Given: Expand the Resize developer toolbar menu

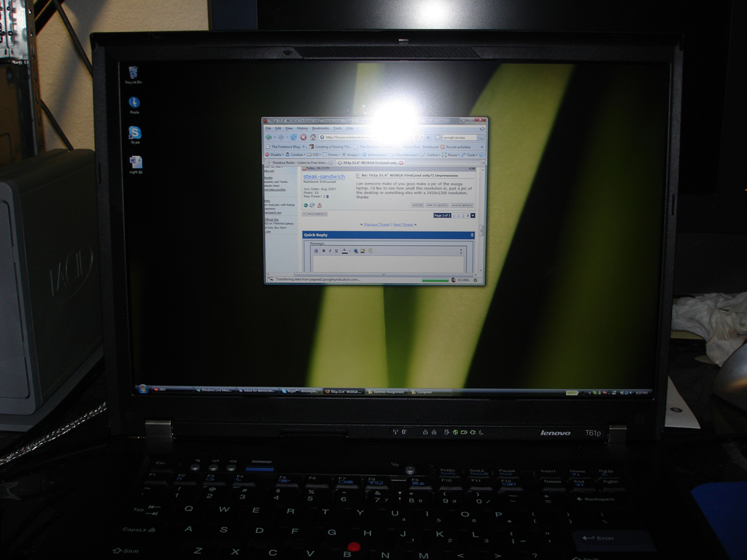Looking at the screenshot, I should click(451, 155).
